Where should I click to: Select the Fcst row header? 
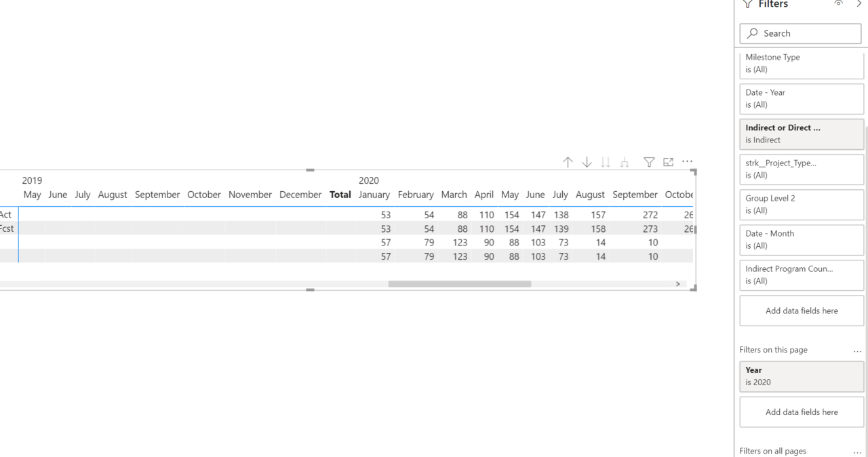(7, 228)
